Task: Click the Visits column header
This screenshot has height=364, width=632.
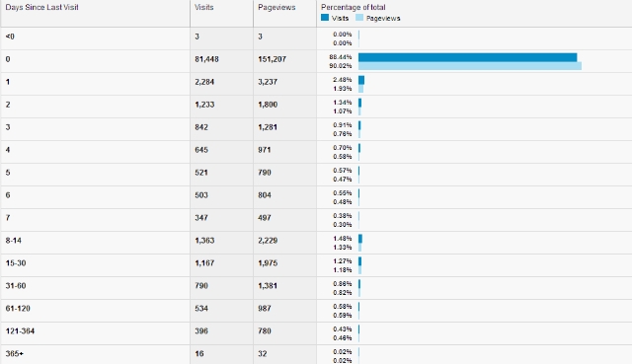Action: [x=204, y=7]
